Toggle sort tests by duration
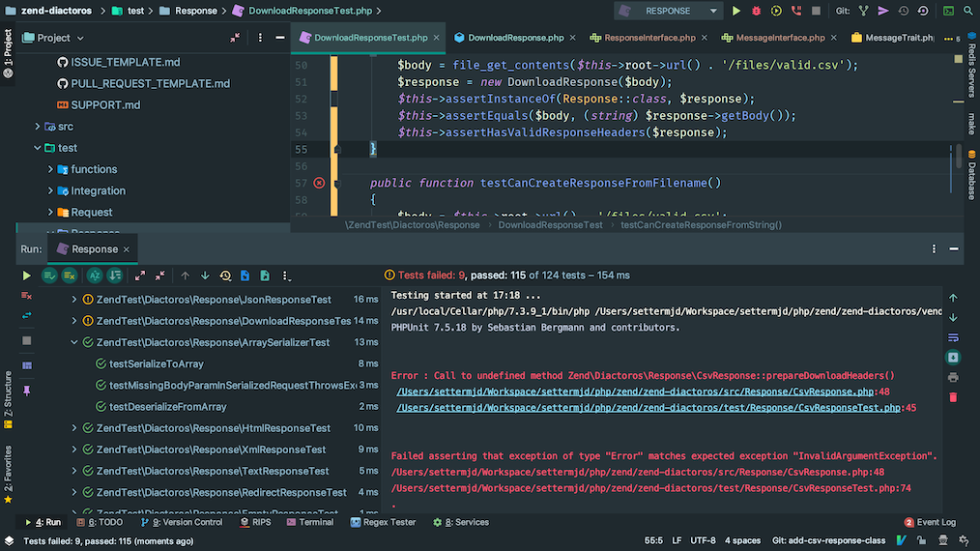 (115, 275)
